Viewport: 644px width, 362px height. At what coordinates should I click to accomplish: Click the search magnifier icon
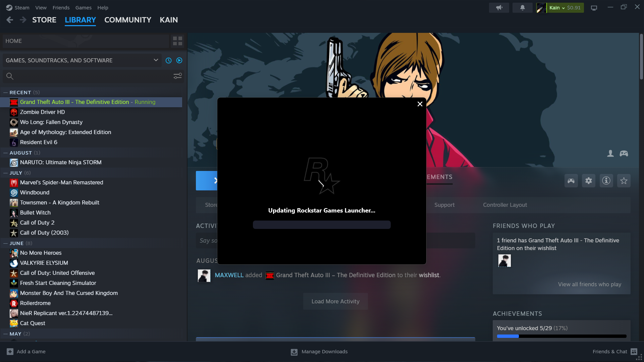pyautogui.click(x=10, y=76)
